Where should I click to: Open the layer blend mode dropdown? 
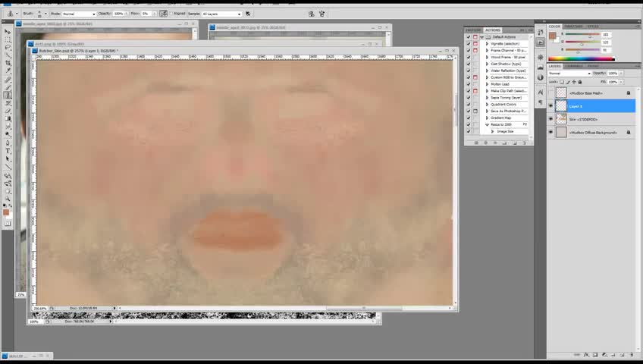(569, 74)
